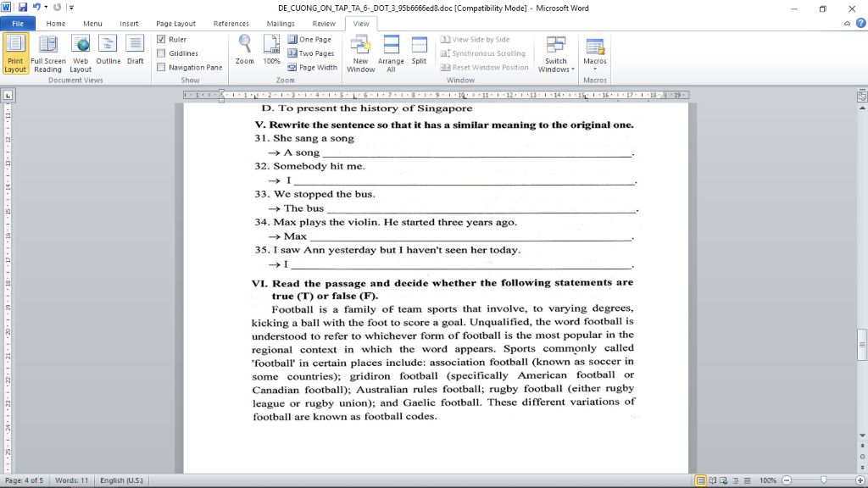
Task: Switch to the Home tab
Action: click(x=55, y=24)
